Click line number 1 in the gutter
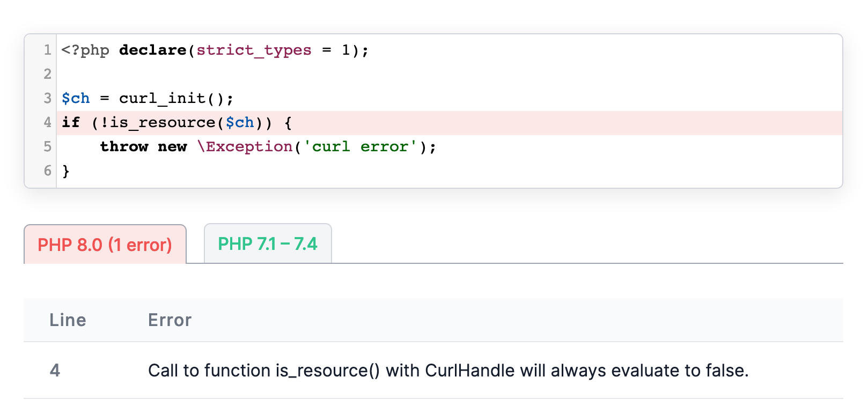Viewport: 868px width, 414px height. click(47, 50)
